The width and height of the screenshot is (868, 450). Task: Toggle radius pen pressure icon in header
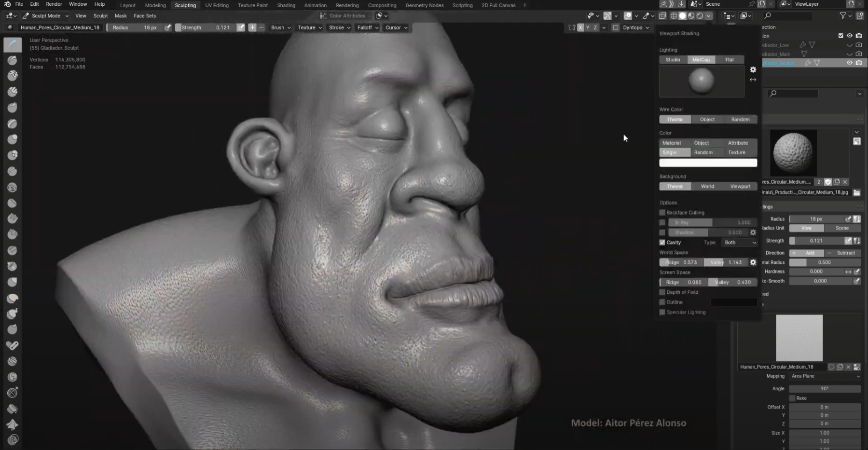167,27
